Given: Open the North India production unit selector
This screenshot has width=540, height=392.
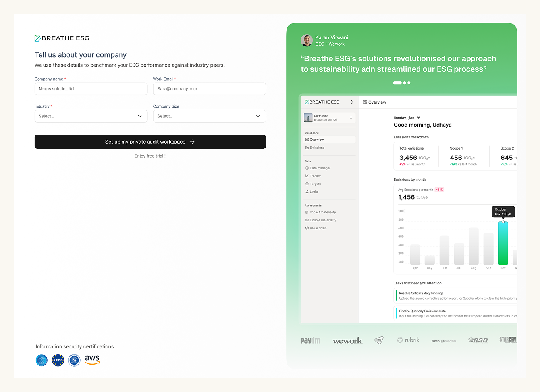Looking at the screenshot, I should click(329, 118).
